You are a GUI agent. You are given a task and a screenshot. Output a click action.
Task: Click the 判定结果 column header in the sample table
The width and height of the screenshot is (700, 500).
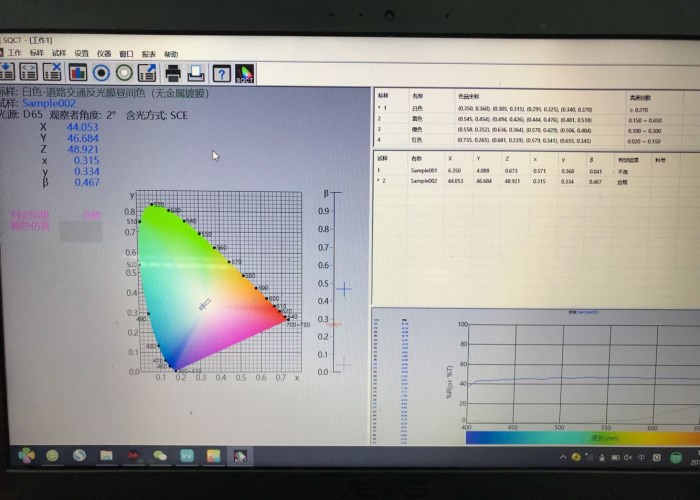pos(628,160)
